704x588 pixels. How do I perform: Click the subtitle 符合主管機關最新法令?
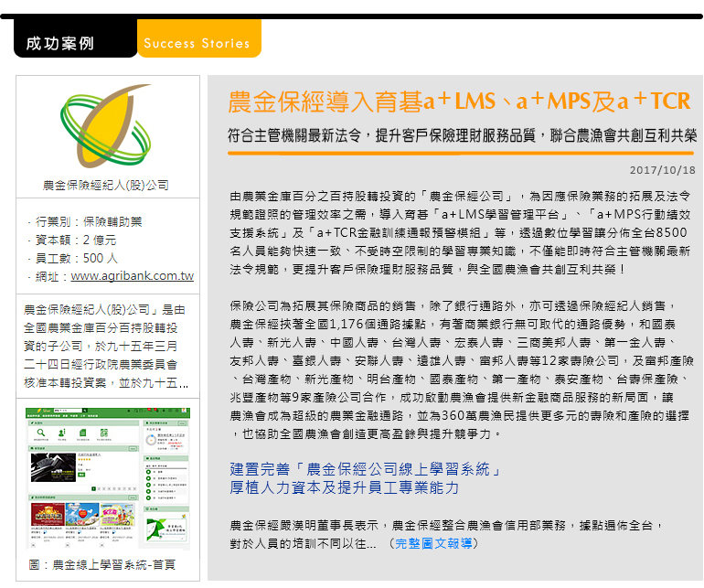coord(462,135)
